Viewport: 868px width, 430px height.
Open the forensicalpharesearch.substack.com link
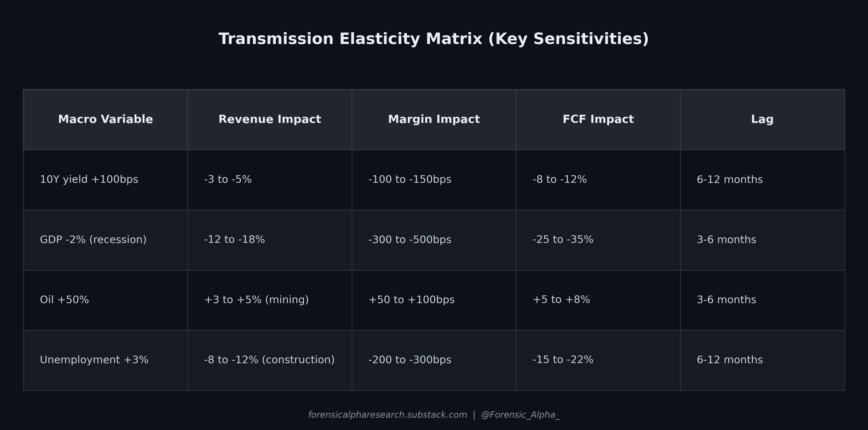pyautogui.click(x=388, y=415)
